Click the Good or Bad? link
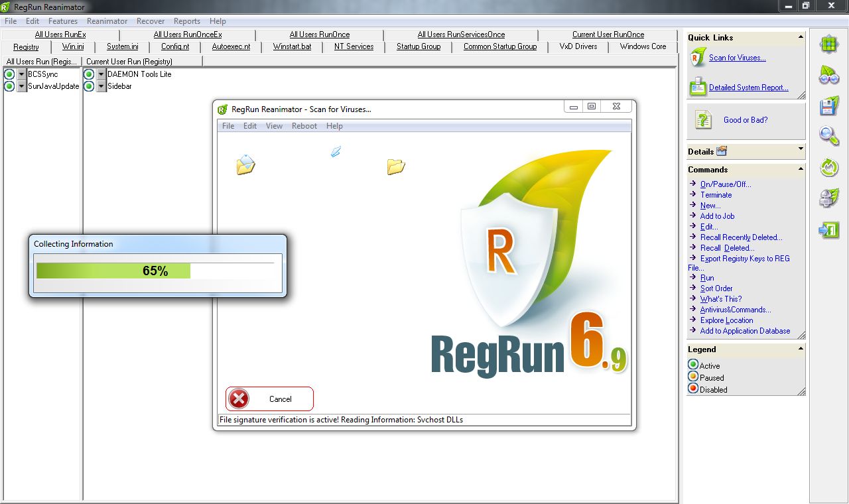849x504 pixels. pos(746,120)
